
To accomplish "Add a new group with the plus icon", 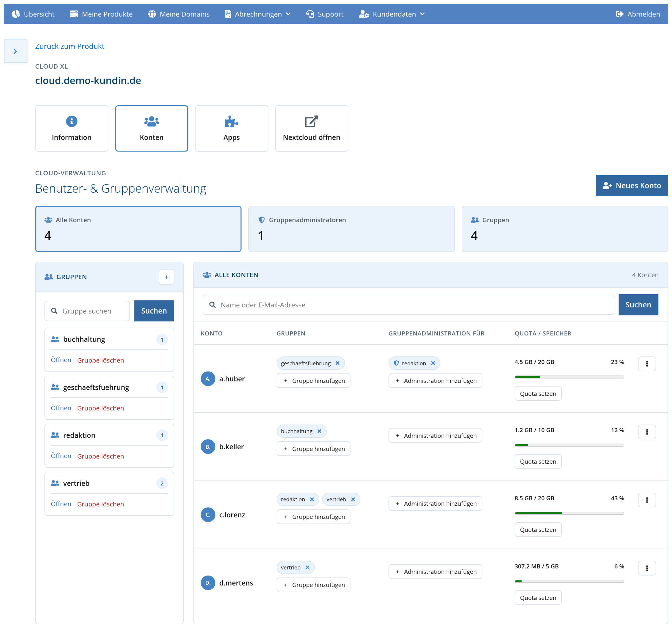I will [x=166, y=277].
